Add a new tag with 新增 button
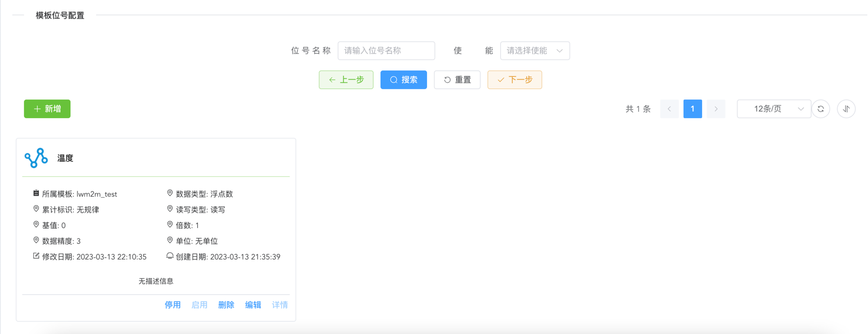The width and height of the screenshot is (868, 334). [47, 109]
